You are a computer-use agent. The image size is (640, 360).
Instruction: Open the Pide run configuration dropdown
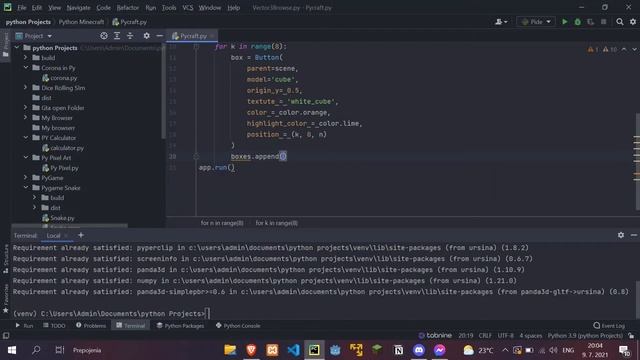tap(536, 22)
